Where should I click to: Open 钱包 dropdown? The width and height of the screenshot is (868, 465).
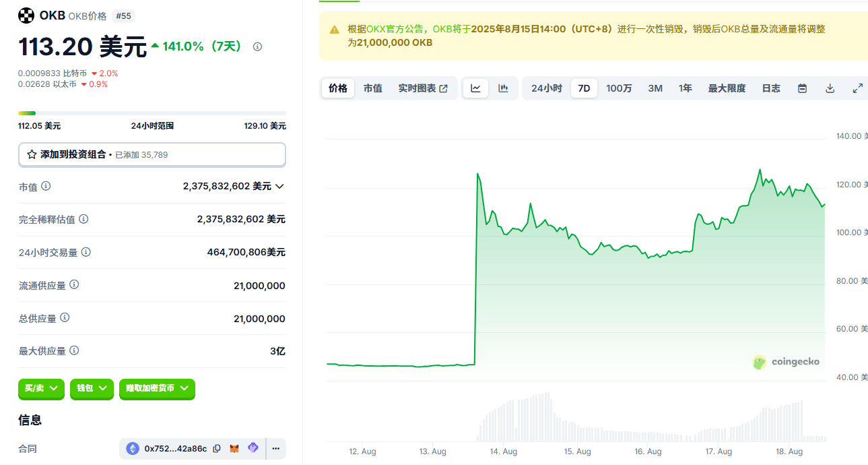(x=92, y=388)
